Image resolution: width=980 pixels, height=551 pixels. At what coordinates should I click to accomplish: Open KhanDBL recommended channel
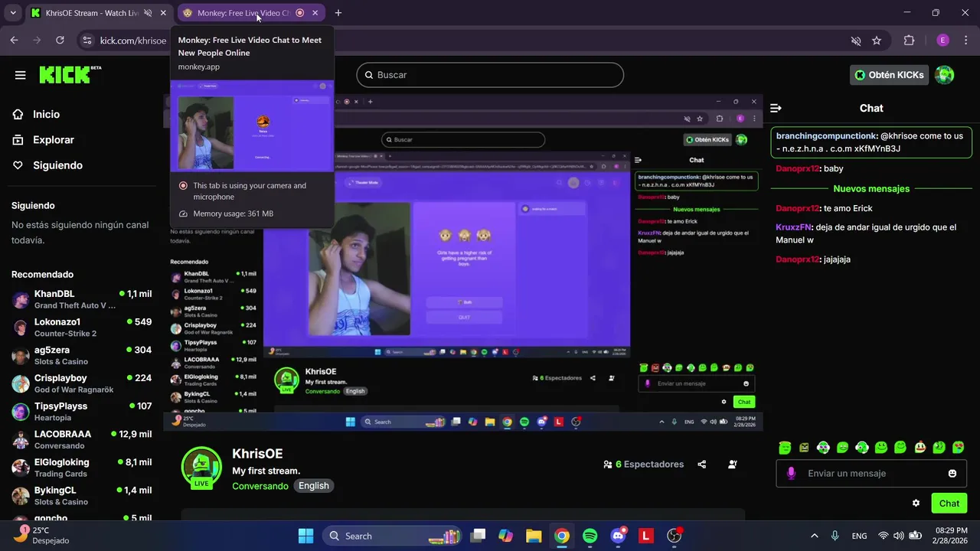81,299
